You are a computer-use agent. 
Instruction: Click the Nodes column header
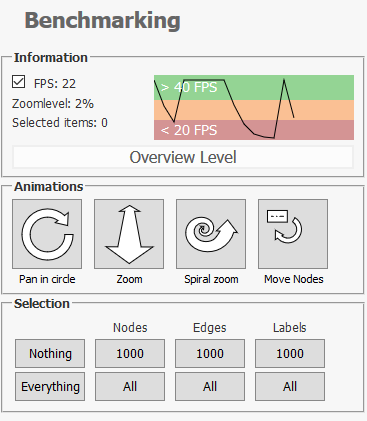[130, 327]
